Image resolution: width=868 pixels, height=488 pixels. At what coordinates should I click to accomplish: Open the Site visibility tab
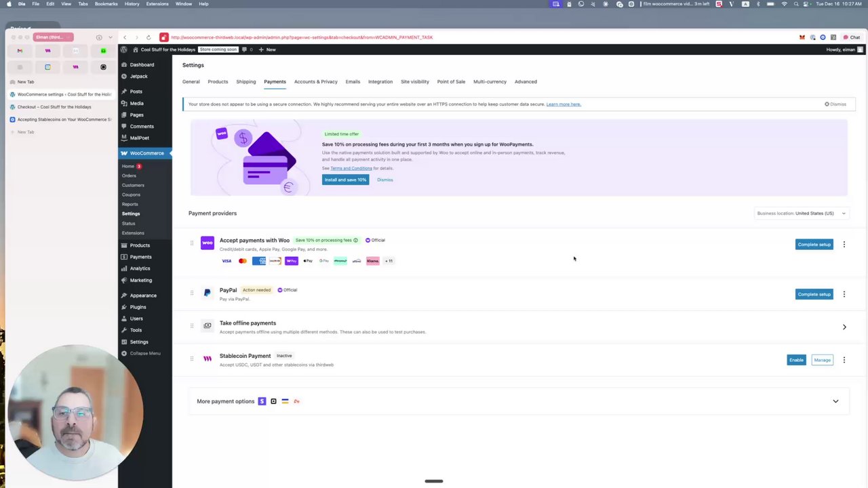415,81
